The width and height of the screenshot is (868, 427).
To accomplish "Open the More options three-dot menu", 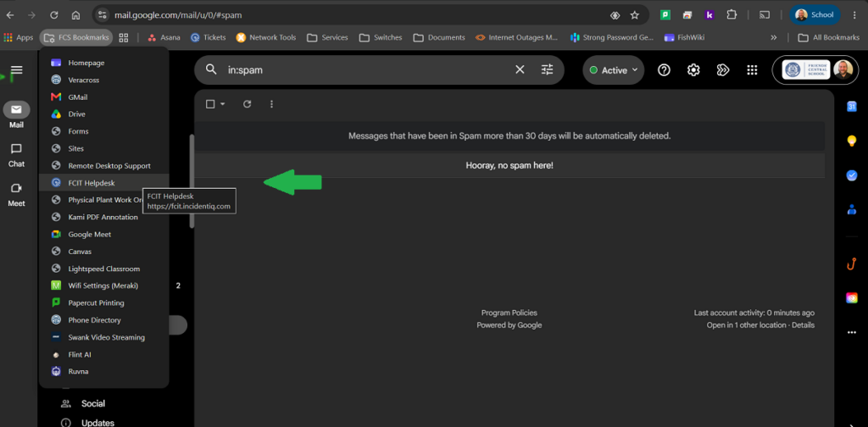I will [271, 104].
